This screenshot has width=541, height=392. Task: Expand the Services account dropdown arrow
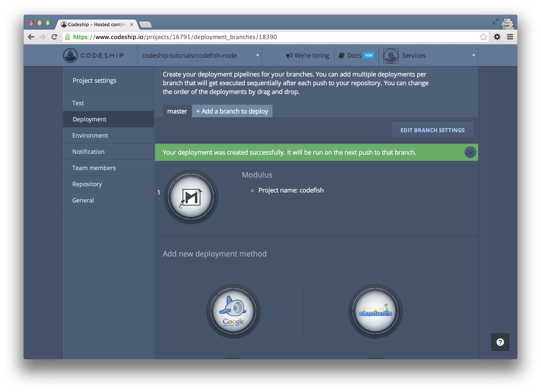pos(473,55)
